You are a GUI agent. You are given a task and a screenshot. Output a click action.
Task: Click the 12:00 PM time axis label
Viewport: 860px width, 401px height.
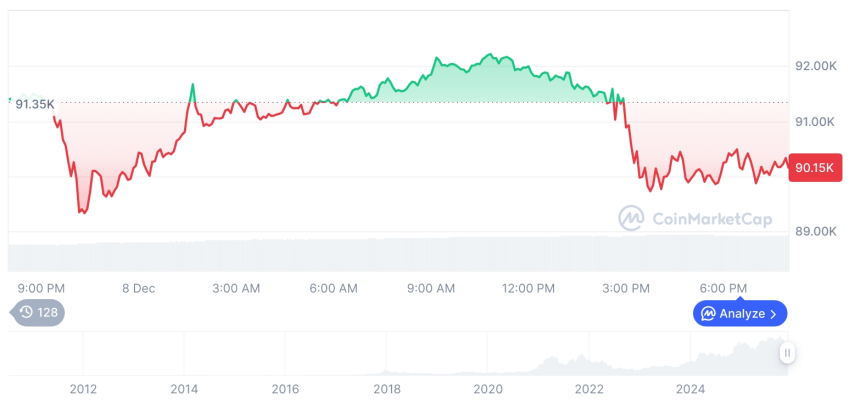[x=528, y=288]
